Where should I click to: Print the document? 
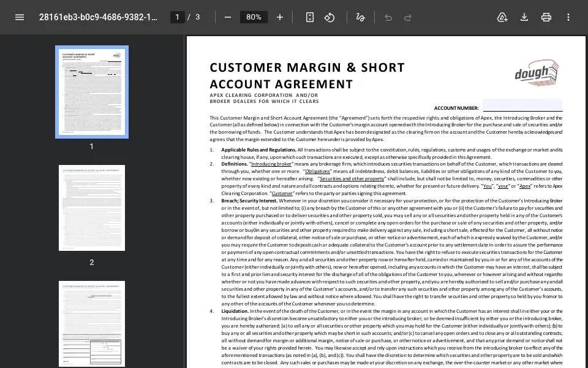click(546, 17)
